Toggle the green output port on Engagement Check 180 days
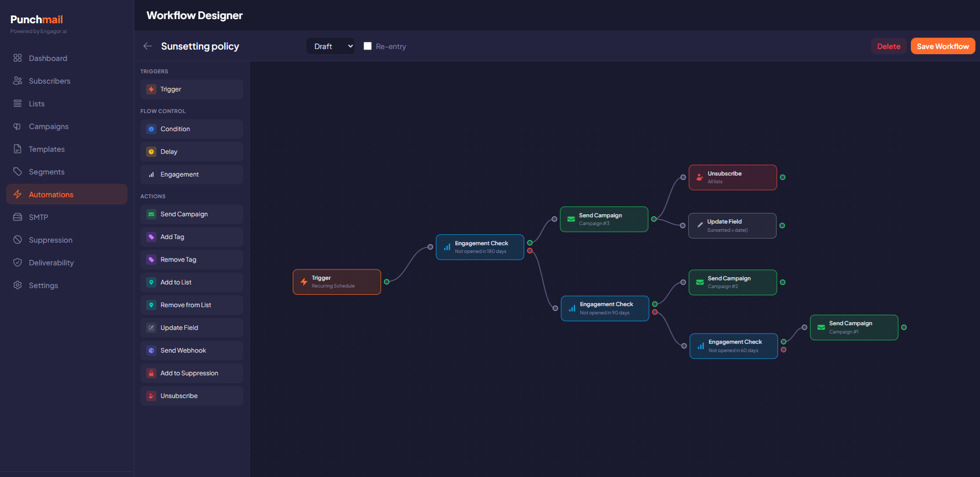The image size is (980, 477). [x=530, y=242]
